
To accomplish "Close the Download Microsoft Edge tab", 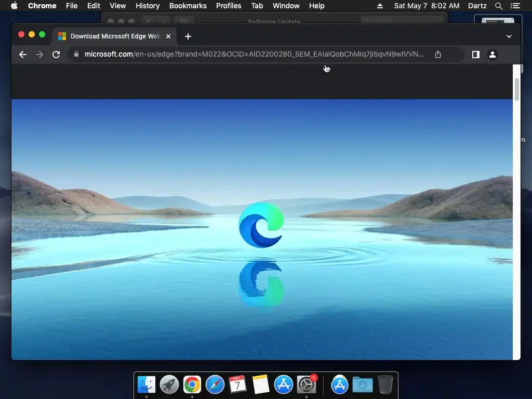I will (x=168, y=36).
